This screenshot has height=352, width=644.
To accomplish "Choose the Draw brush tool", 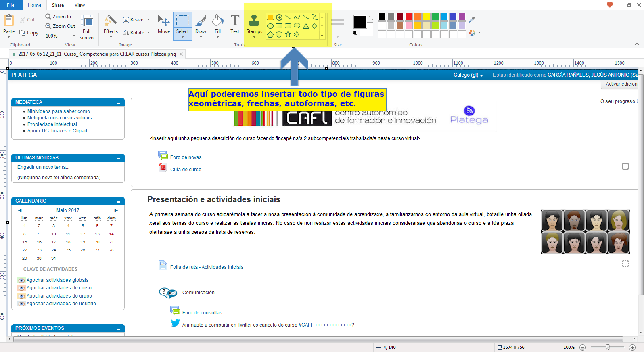I will (201, 24).
